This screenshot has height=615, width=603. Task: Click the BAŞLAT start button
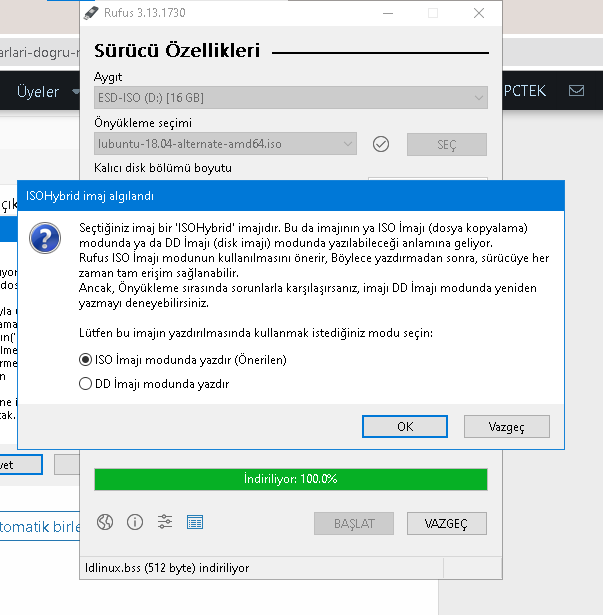pos(354,523)
